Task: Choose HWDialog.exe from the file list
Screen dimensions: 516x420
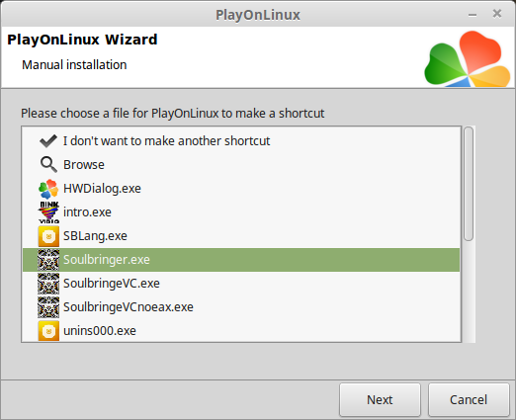Action: tap(241, 189)
